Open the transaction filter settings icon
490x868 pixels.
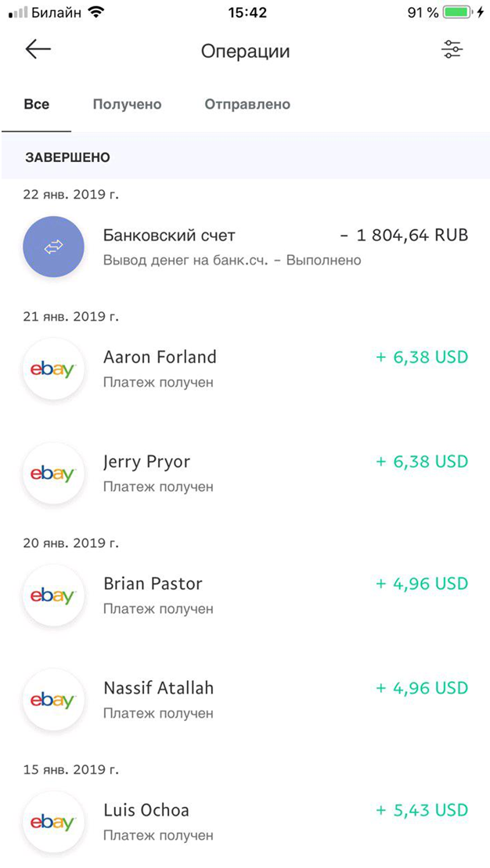pos(452,50)
